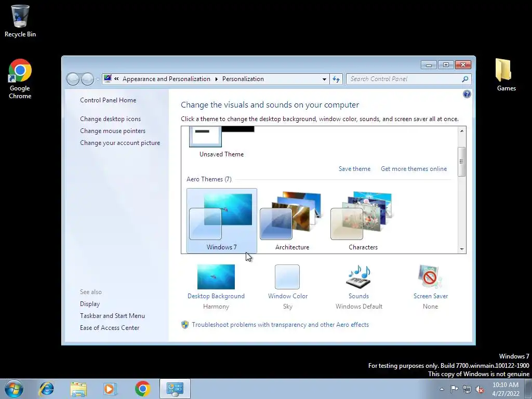Click the Window Color text link
Screen dimensions: 532x399
pyautogui.click(x=288, y=296)
